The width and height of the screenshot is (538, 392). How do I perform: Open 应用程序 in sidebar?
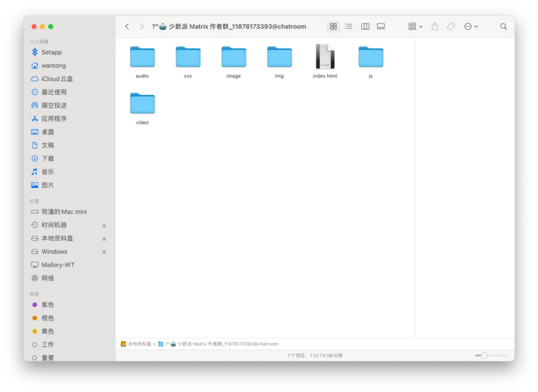pos(69,119)
